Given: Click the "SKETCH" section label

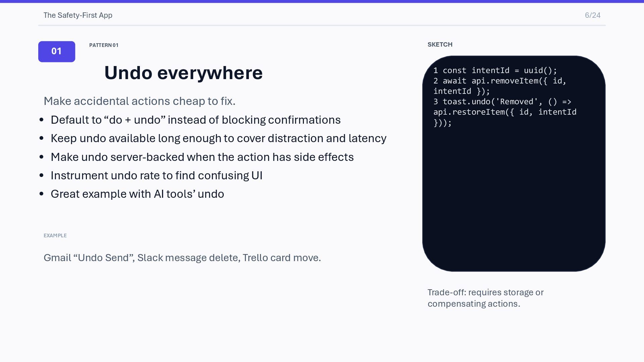Looking at the screenshot, I should [x=440, y=45].
